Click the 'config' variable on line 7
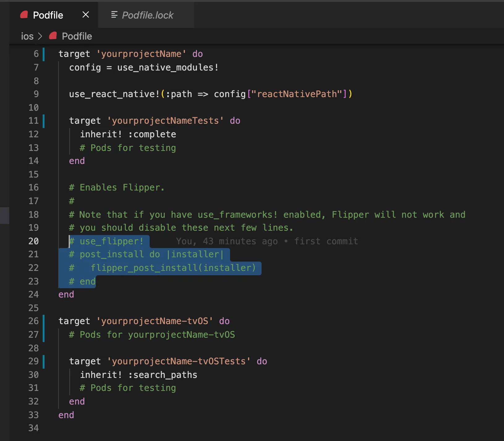This screenshot has width=504, height=441. point(85,67)
